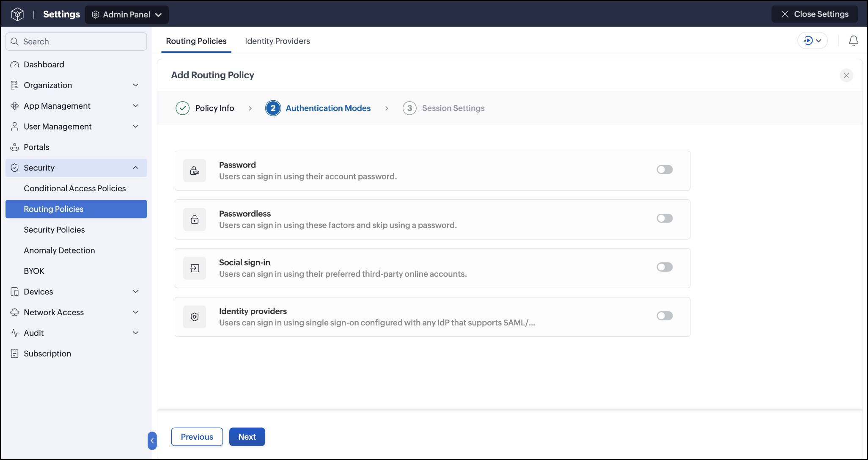
Task: Expand the Audit chevron
Action: (135, 333)
